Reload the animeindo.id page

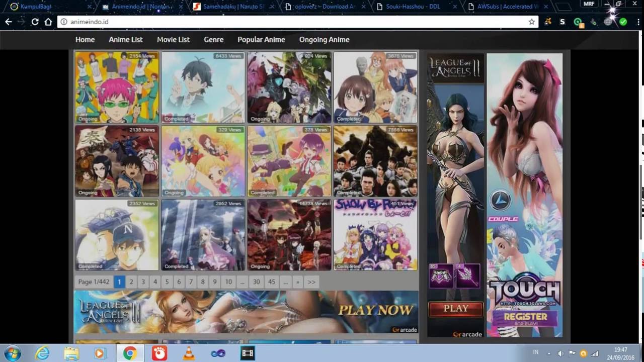[35, 22]
